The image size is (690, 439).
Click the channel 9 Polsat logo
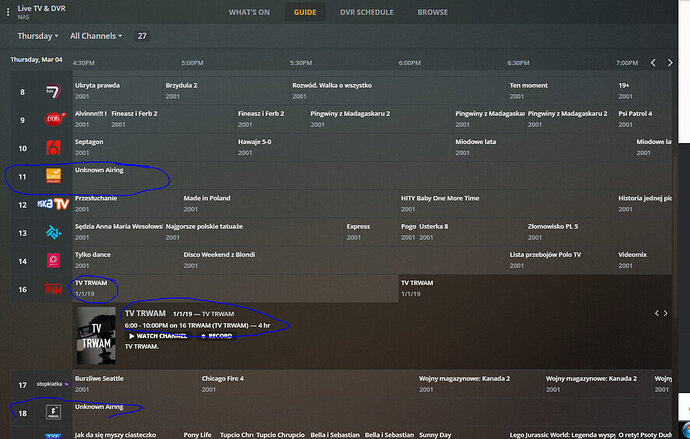[54, 120]
